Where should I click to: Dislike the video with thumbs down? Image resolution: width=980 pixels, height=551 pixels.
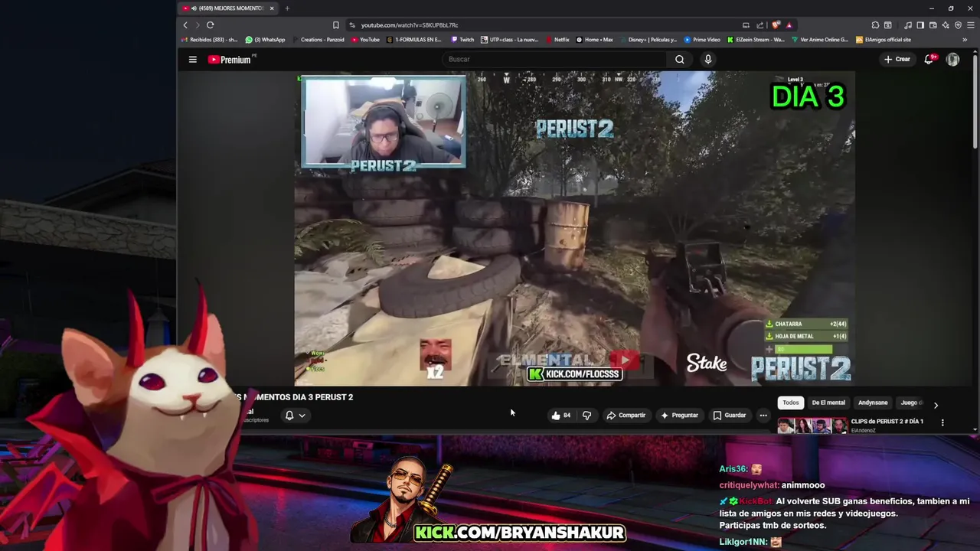click(x=586, y=416)
